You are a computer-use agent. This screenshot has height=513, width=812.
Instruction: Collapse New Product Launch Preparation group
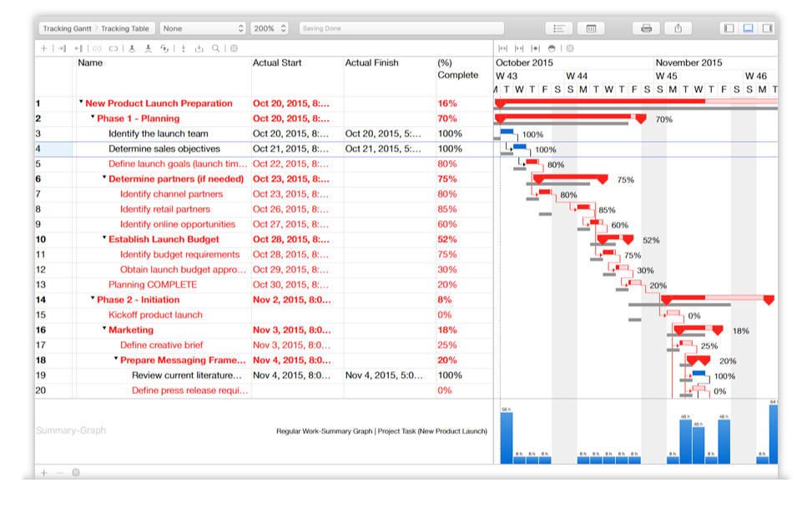click(81, 102)
